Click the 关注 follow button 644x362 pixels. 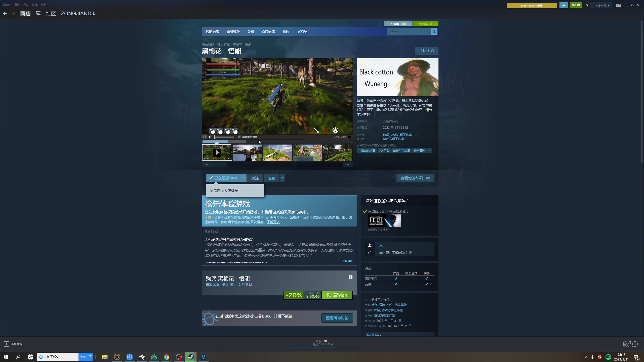tap(255, 178)
